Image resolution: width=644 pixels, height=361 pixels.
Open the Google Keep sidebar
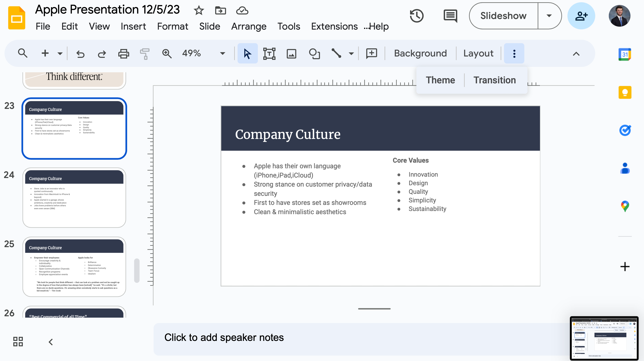click(625, 92)
